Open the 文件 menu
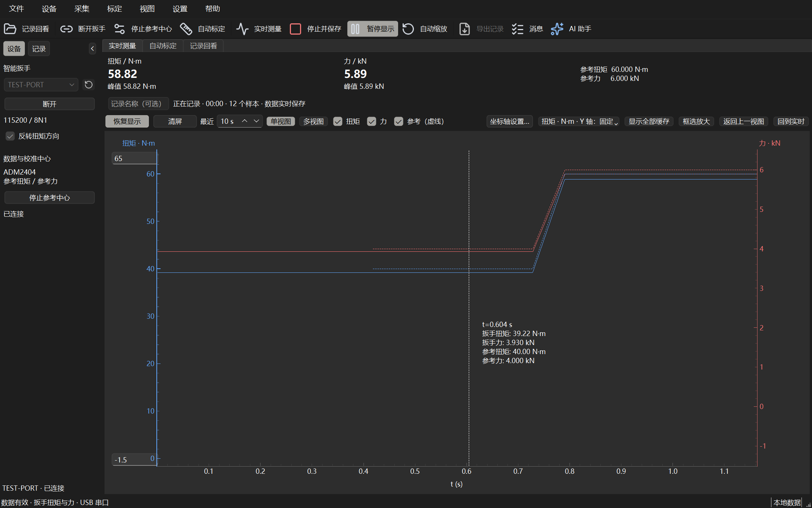 pyautogui.click(x=17, y=9)
